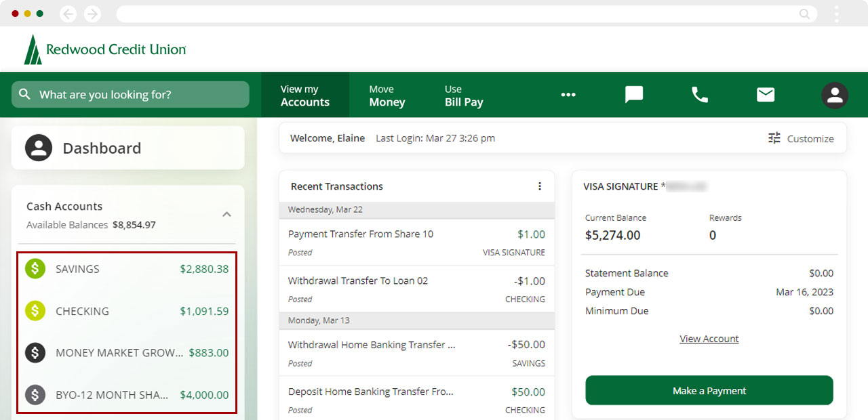Select the MONEY MARKET GROW... account label

119,353
